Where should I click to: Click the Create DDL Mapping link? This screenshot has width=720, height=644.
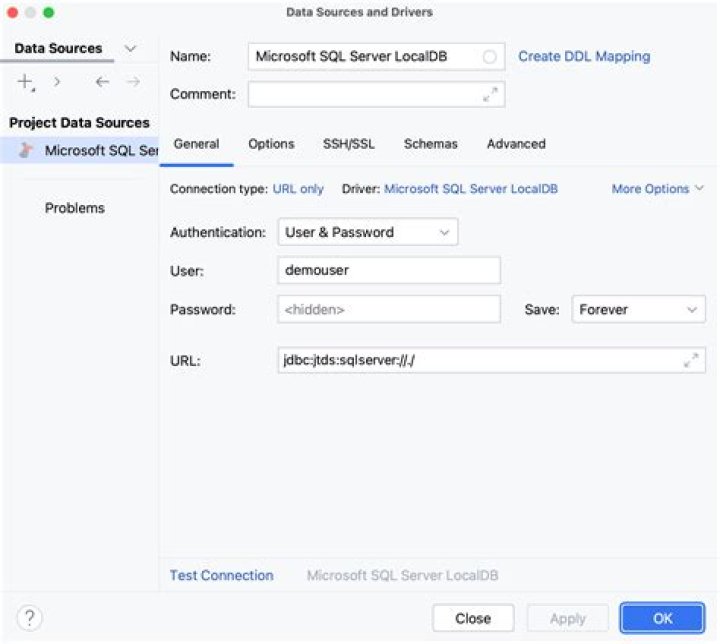[584, 56]
